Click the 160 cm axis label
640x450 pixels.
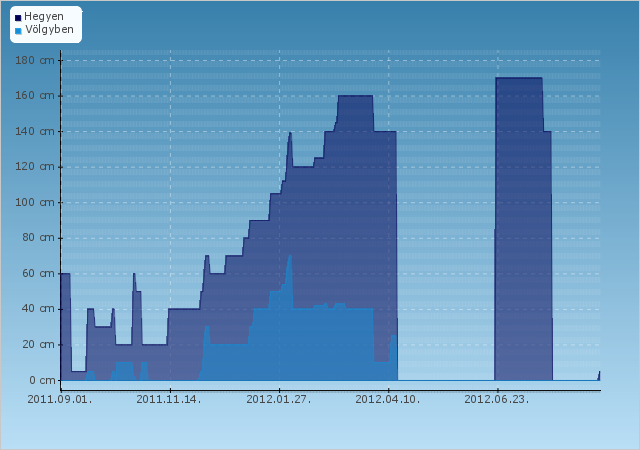tap(35, 96)
